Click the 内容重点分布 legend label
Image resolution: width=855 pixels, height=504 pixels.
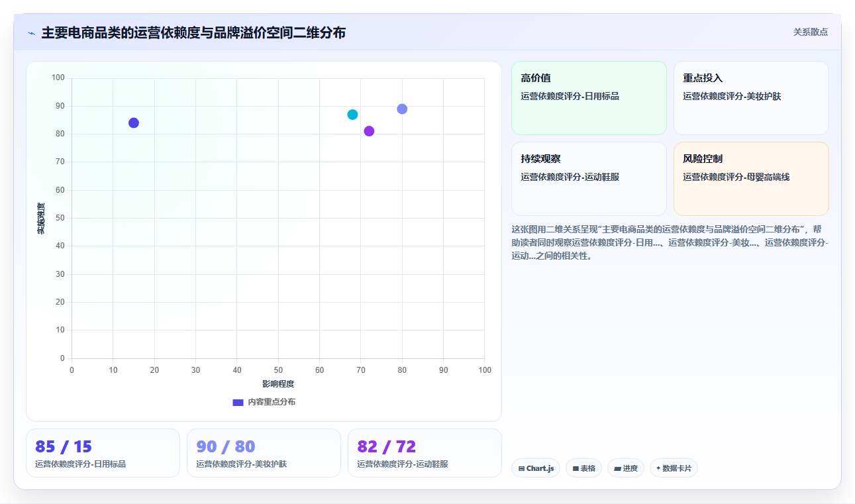(272, 402)
